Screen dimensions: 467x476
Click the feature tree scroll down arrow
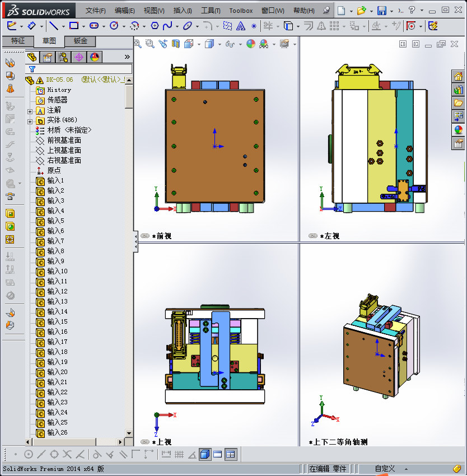[129, 433]
